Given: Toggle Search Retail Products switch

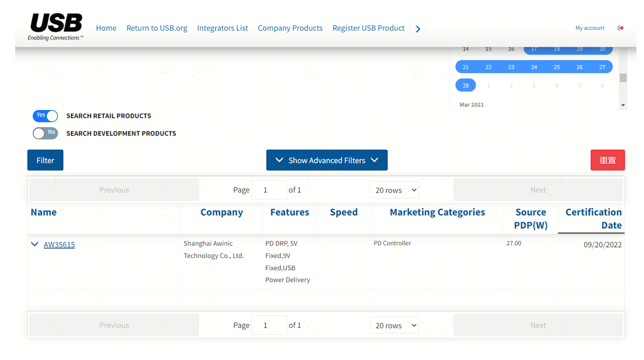Looking at the screenshot, I should pyautogui.click(x=45, y=116).
